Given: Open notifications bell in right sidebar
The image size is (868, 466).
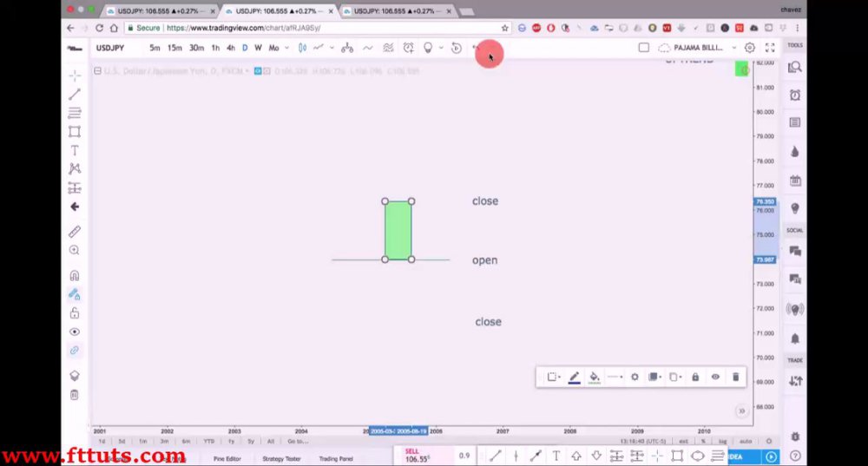Looking at the screenshot, I should click(795, 338).
